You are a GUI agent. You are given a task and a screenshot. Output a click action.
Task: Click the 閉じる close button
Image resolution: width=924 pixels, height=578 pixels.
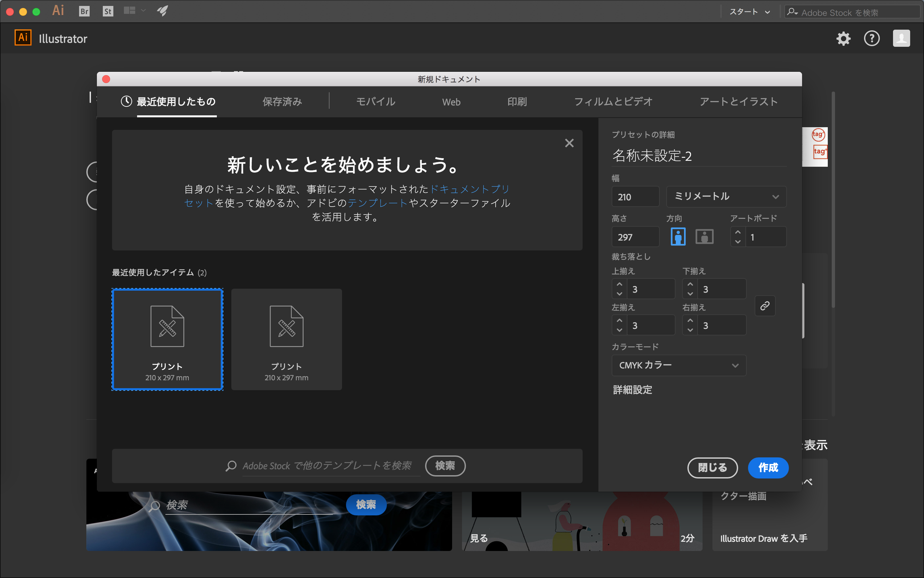pos(712,468)
